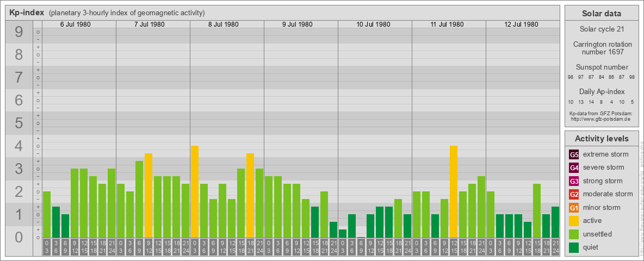Click the Ap-index value 8

coord(601,102)
